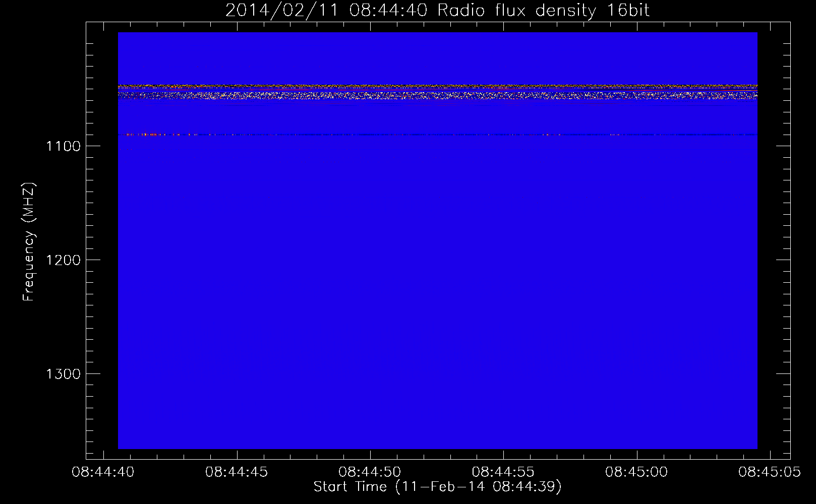Click the '08:44:50' time tick label
The height and width of the screenshot is (504, 816).
pos(370,472)
